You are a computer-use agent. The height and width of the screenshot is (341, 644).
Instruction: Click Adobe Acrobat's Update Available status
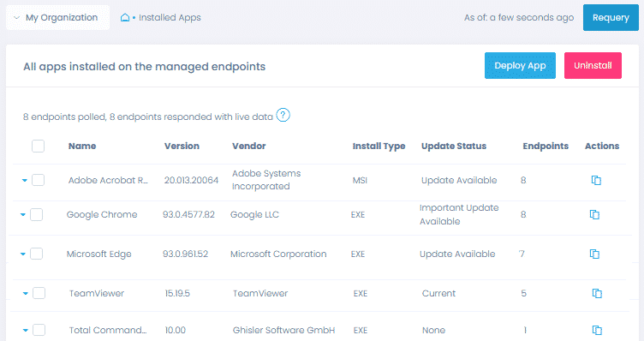459,180
